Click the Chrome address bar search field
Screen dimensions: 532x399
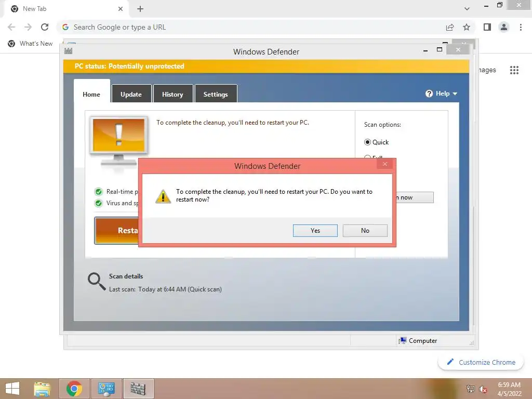pos(251,27)
